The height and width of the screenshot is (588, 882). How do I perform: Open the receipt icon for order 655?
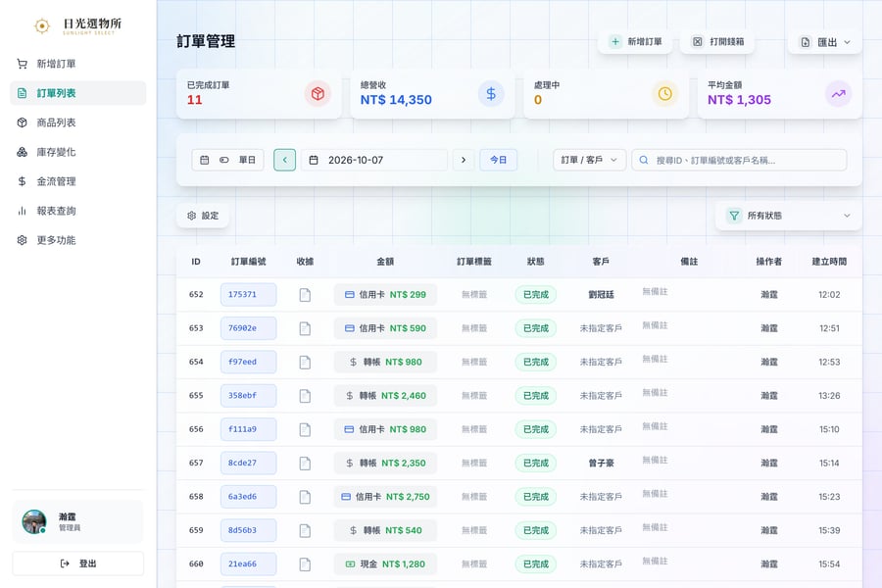[305, 396]
